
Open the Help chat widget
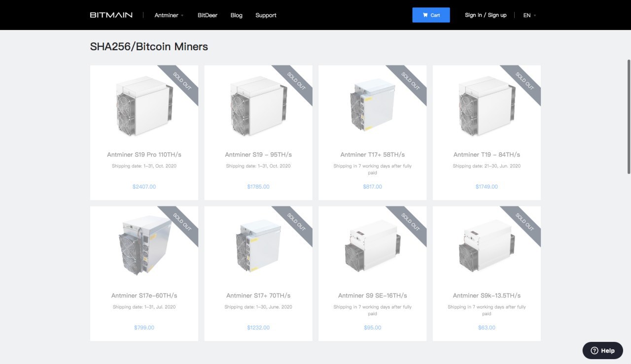(602, 351)
